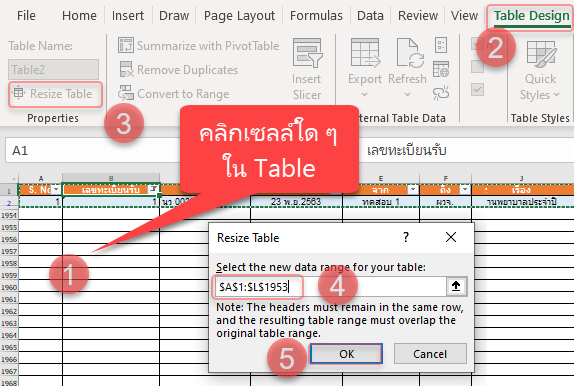574x386 pixels.
Task: Open the ถึง column filter dropdown
Action: click(465, 189)
